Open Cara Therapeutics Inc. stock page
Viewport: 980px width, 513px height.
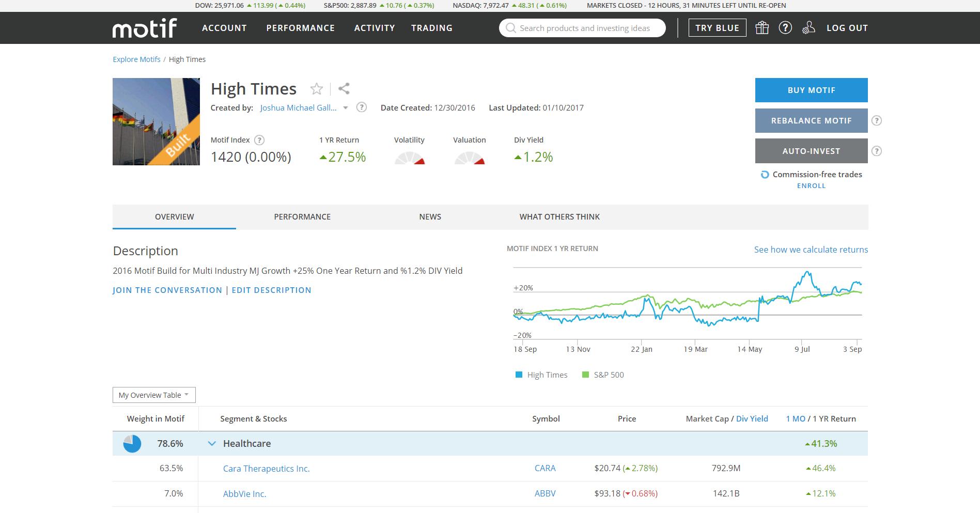[x=266, y=469]
